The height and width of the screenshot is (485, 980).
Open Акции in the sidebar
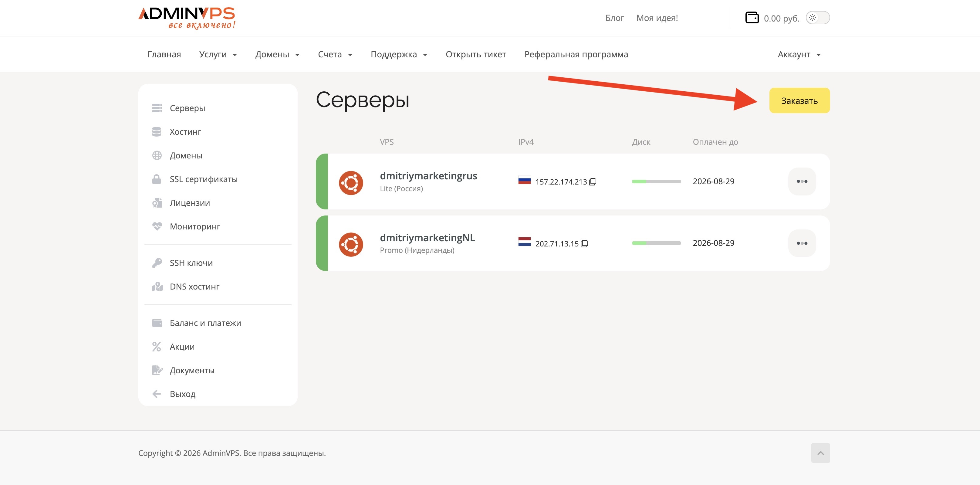coord(182,346)
